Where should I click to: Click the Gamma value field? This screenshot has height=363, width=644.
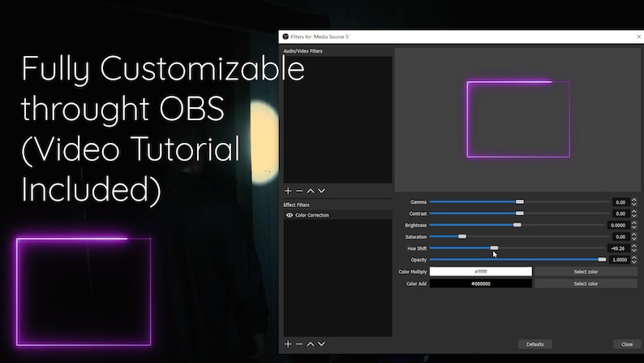[620, 202]
